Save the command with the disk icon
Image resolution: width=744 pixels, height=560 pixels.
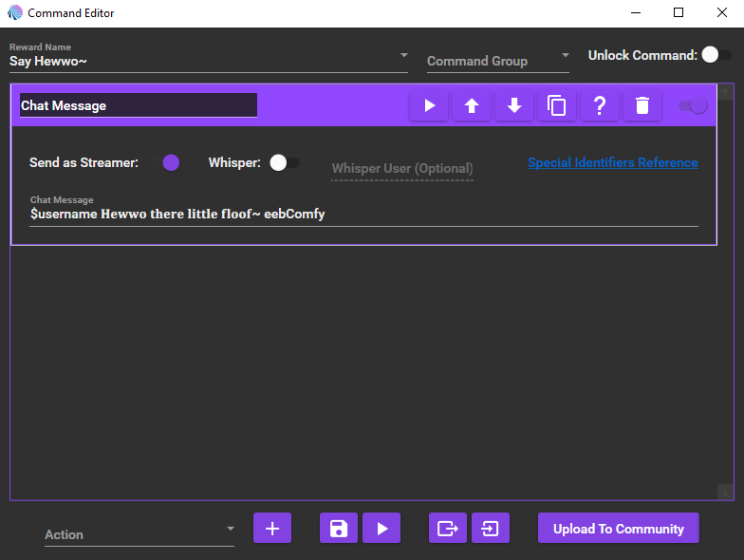click(x=339, y=528)
